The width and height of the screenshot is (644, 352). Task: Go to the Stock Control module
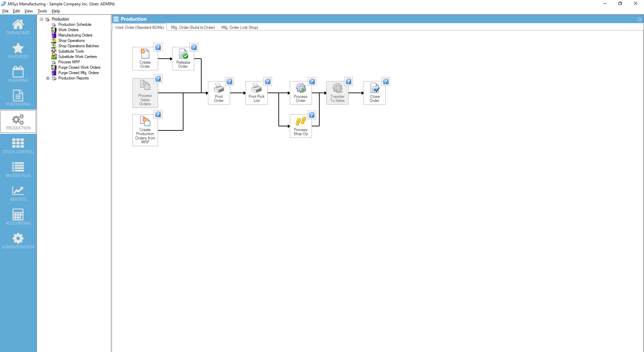click(x=18, y=146)
